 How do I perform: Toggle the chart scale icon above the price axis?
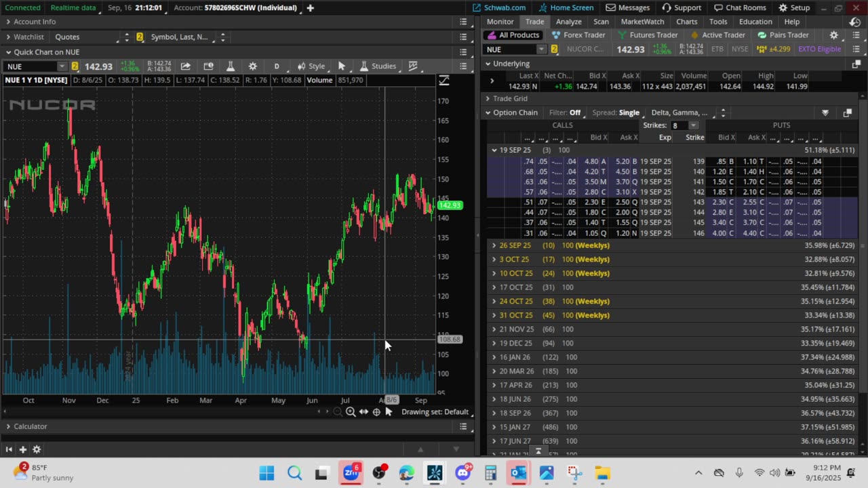coord(444,81)
